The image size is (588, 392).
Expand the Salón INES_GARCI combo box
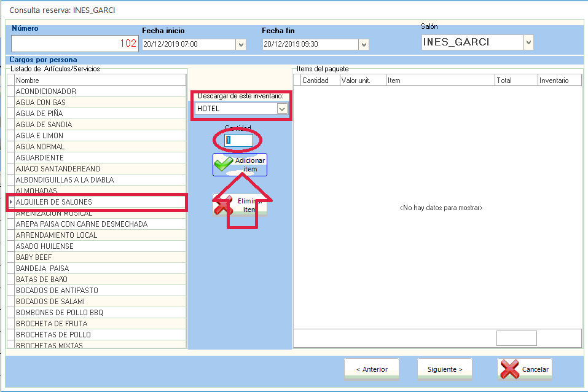pyautogui.click(x=528, y=42)
